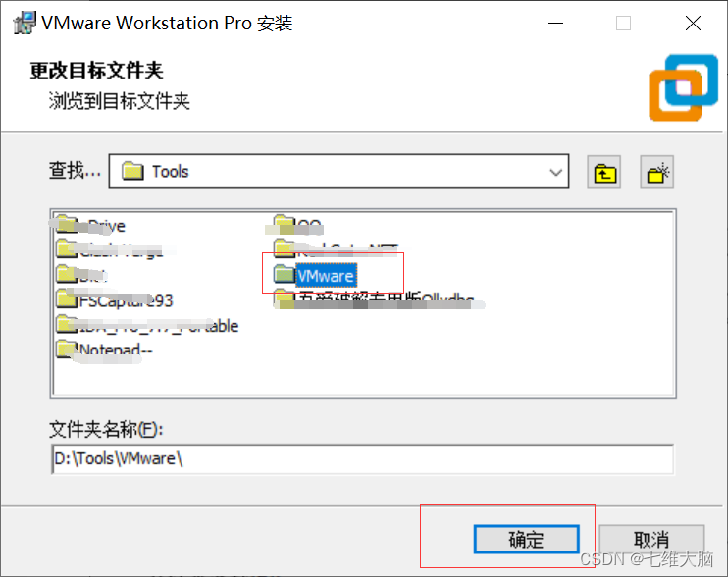
Task: Select the folder ending in Drive
Action: (90, 225)
